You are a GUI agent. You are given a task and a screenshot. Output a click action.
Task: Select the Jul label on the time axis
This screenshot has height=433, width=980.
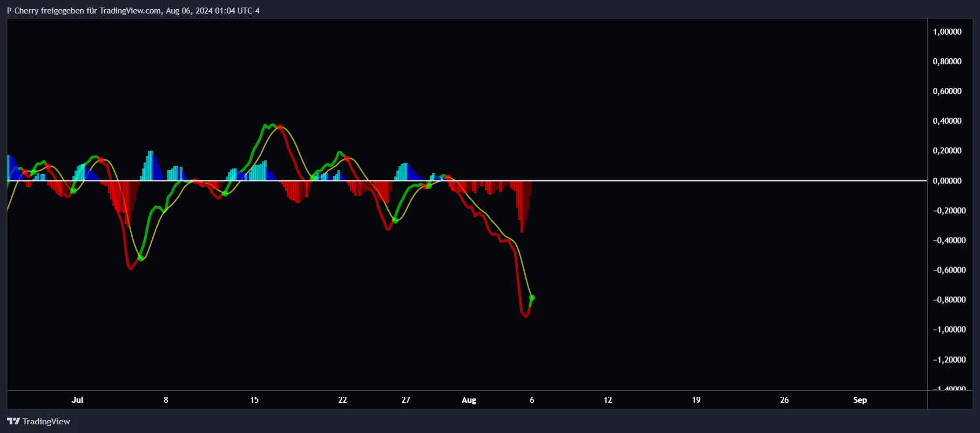tap(78, 400)
